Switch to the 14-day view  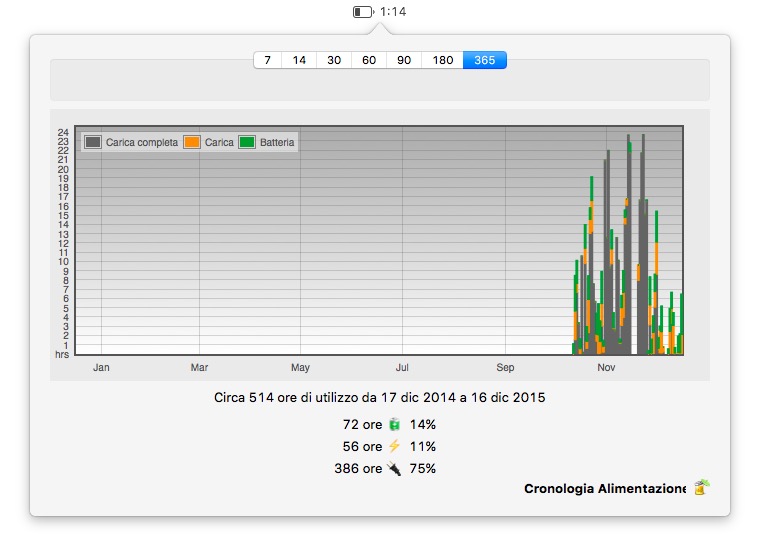299,60
